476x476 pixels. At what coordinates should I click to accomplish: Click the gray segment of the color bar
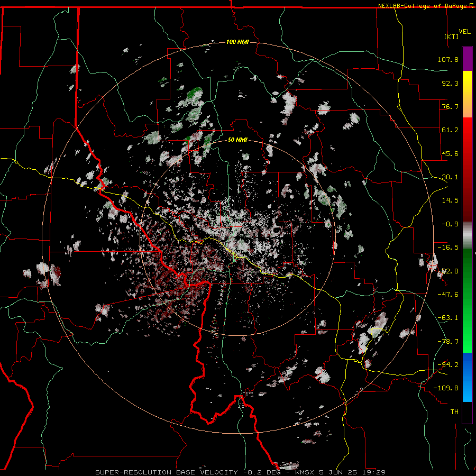point(467,235)
